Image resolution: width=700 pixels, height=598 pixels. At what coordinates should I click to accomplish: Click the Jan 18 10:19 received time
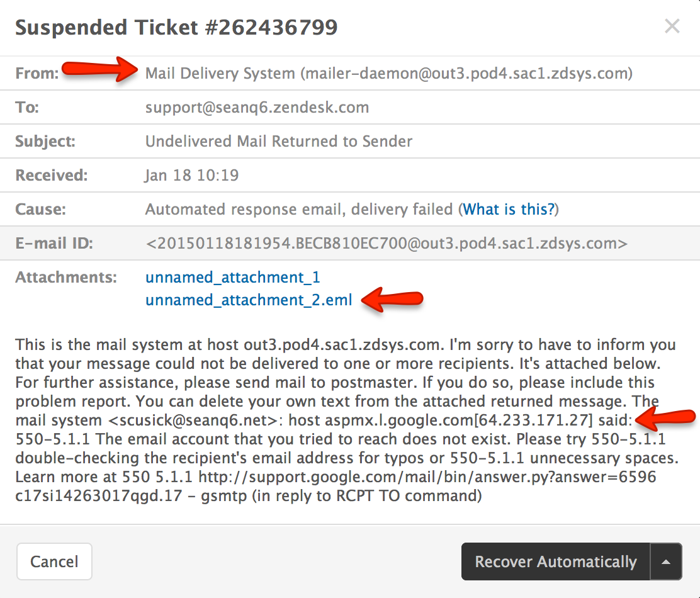click(x=192, y=175)
